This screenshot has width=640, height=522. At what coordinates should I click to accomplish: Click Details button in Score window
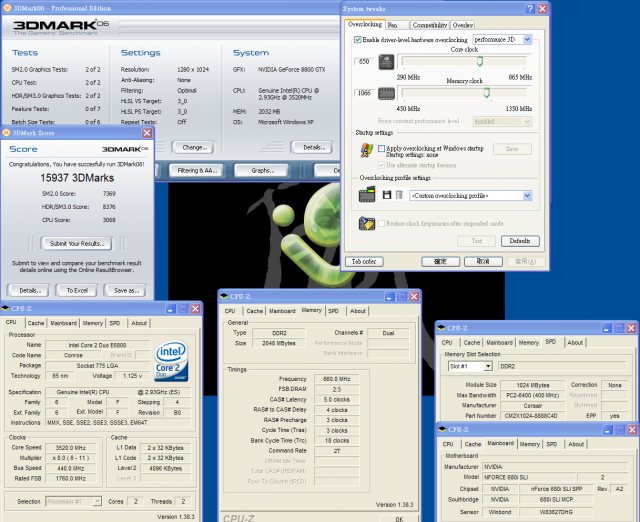(x=29, y=291)
